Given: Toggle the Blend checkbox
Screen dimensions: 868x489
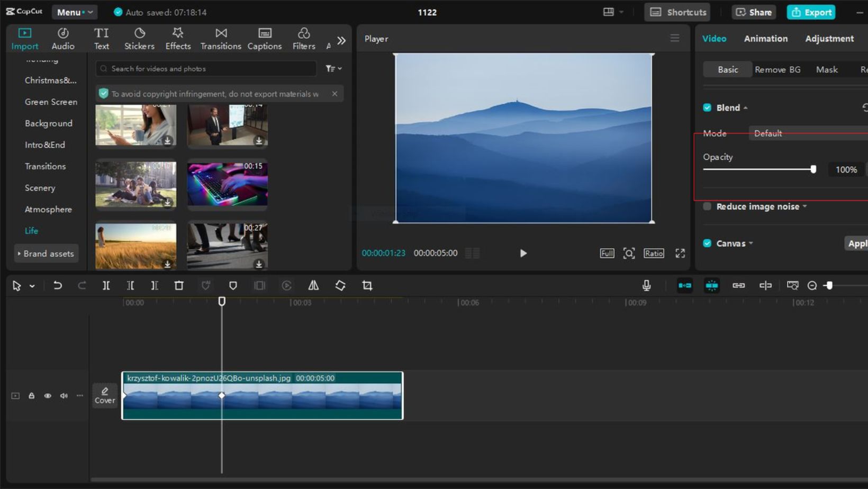Looking at the screenshot, I should click(x=707, y=107).
